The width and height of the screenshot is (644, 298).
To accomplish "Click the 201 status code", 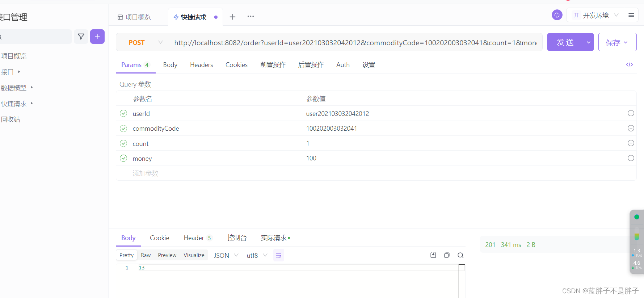I will coord(490,245).
